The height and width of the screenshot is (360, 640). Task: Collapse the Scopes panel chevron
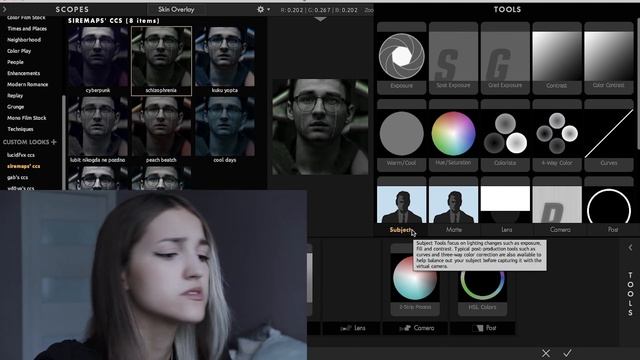click(x=4, y=9)
